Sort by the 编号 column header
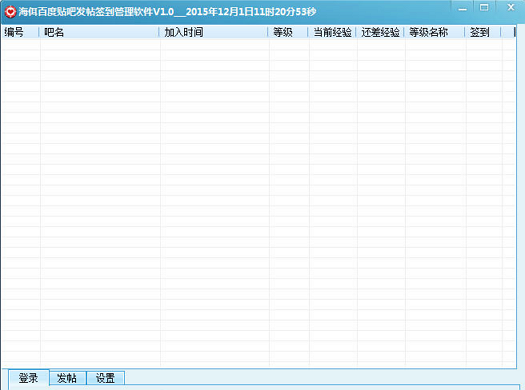 20,32
